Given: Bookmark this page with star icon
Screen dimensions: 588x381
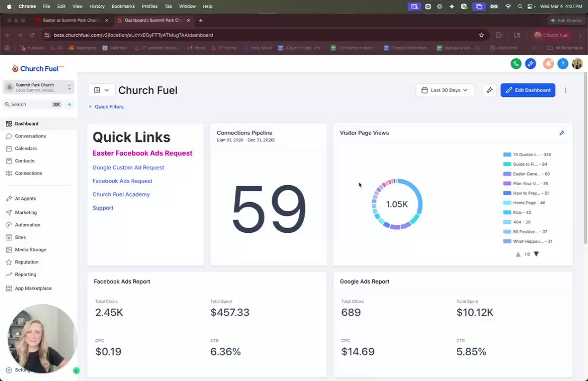Looking at the screenshot, I should 481,35.
